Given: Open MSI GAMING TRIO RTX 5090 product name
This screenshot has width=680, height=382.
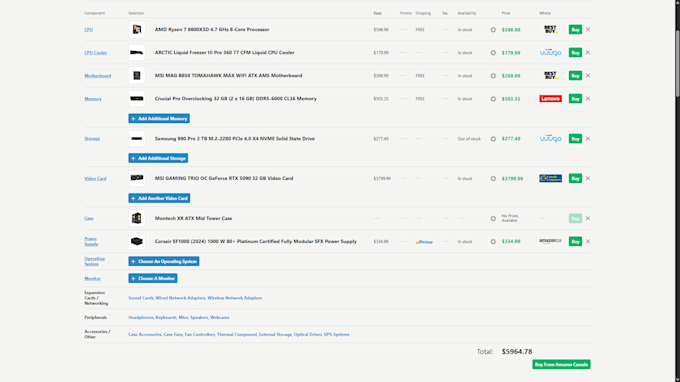Looking at the screenshot, I should [x=224, y=178].
